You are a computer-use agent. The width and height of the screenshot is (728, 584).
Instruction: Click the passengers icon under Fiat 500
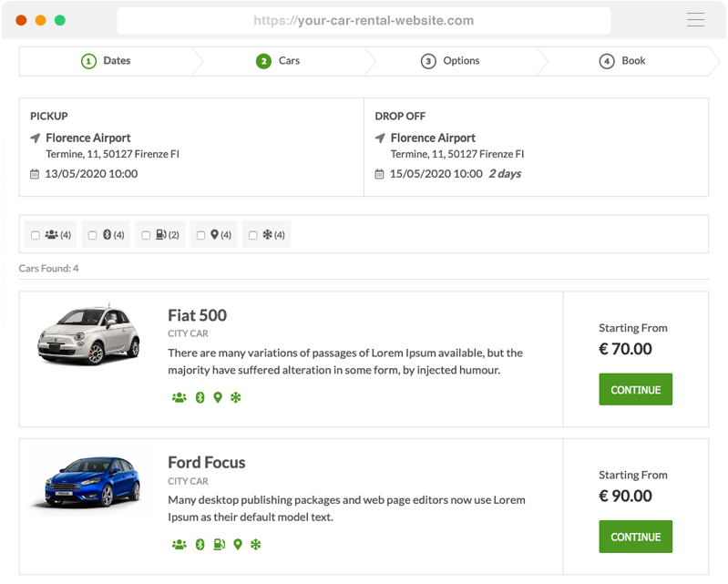pyautogui.click(x=179, y=397)
